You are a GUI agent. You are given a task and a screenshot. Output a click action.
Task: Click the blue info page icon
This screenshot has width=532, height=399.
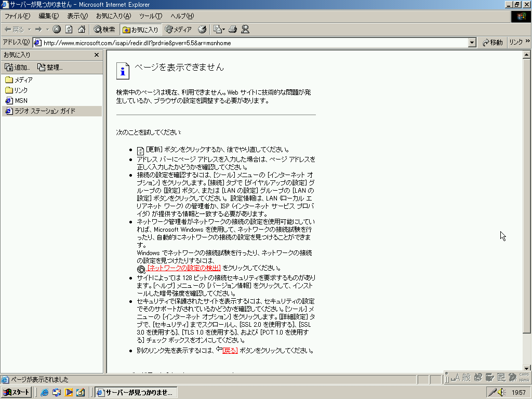123,71
